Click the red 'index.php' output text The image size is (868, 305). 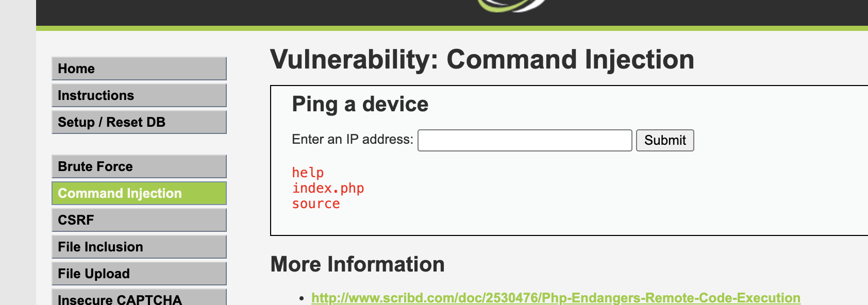coord(328,188)
